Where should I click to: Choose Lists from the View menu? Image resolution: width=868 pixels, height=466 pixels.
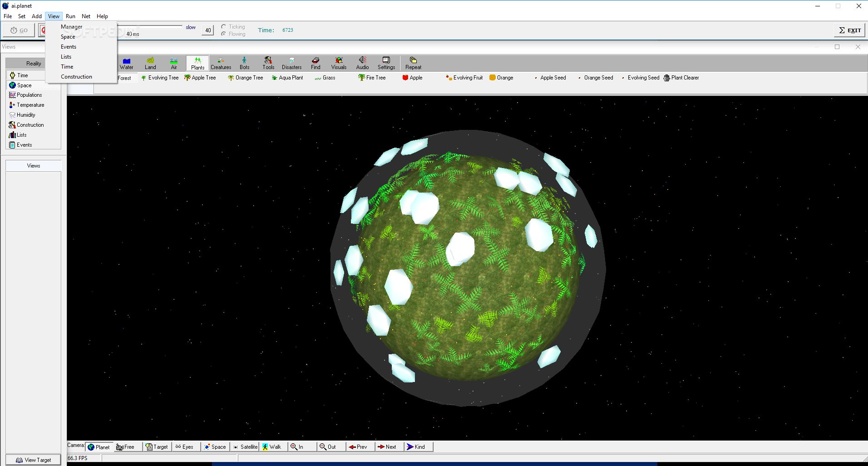pos(81,57)
